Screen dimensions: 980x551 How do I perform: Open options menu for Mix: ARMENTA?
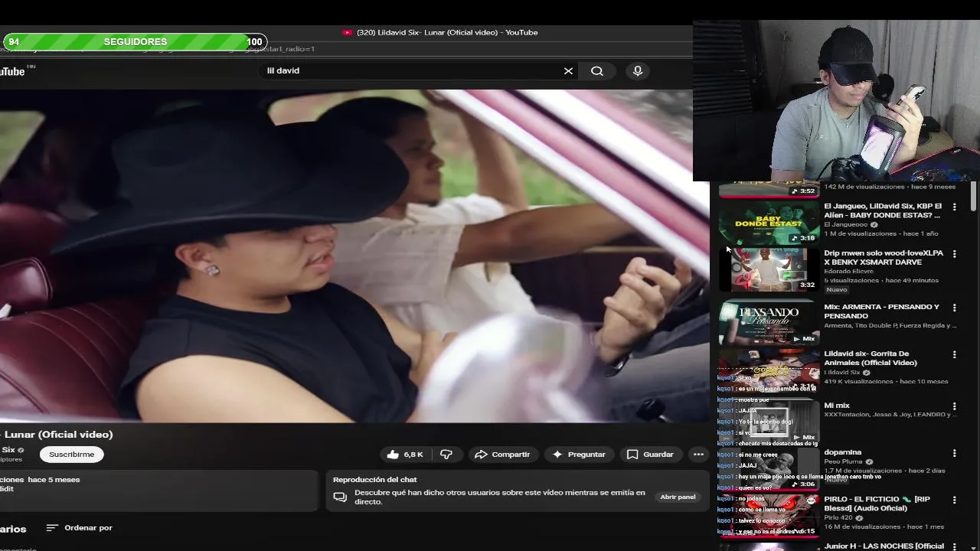pyautogui.click(x=954, y=308)
